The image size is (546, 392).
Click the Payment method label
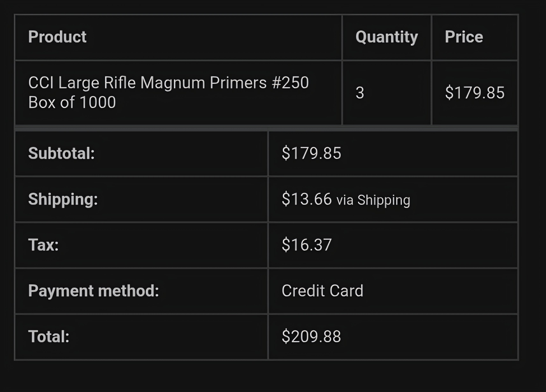[93, 291]
